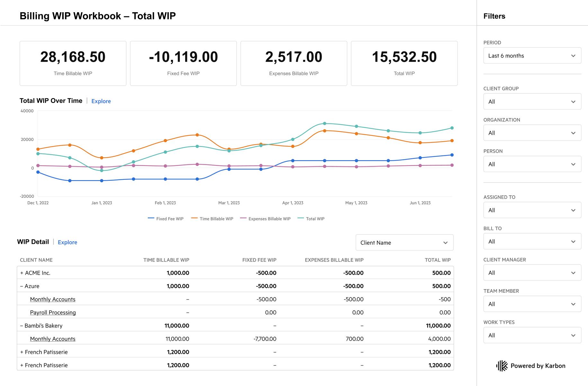Open the Work Types filter dropdown

click(532, 335)
